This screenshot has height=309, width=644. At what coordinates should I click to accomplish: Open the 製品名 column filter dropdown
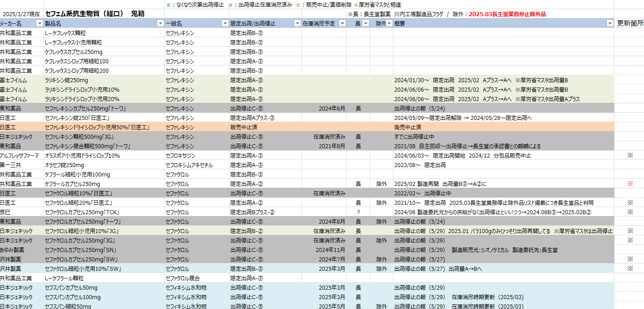click(x=160, y=23)
